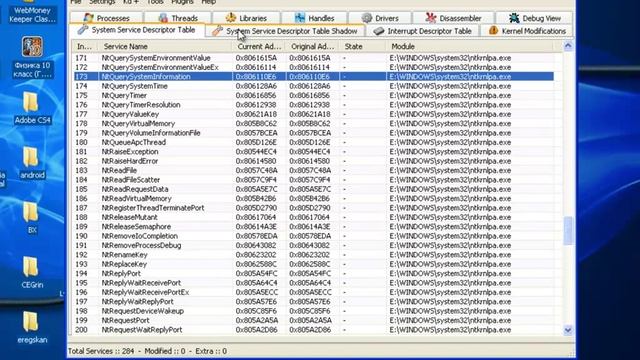Select the NtReplyWaitReplyPort service
The image size is (640, 360).
pos(313,302)
